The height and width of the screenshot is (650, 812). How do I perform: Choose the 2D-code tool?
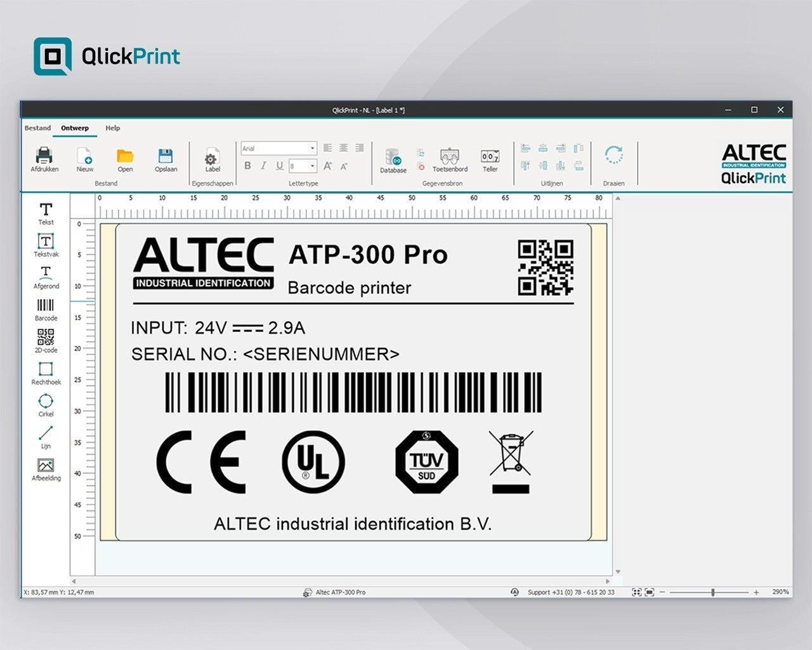pos(46,340)
